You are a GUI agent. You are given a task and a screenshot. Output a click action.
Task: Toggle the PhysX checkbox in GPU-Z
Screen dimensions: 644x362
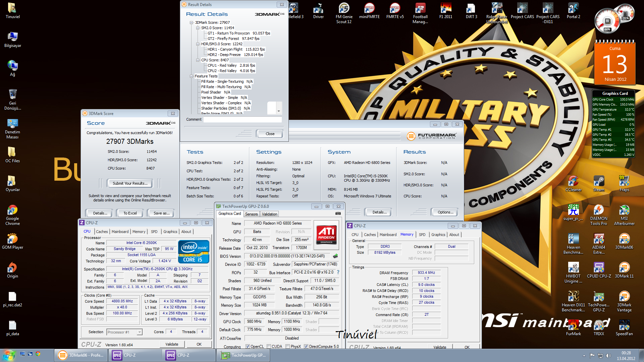tap(287, 347)
